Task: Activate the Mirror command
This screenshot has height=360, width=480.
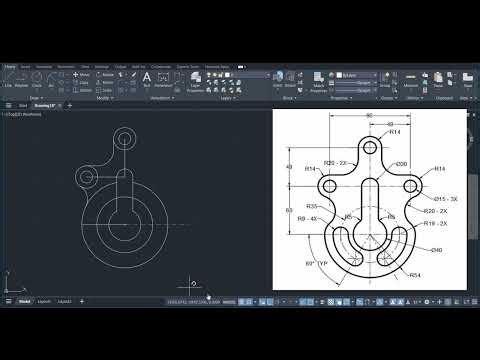Action: click(105, 82)
